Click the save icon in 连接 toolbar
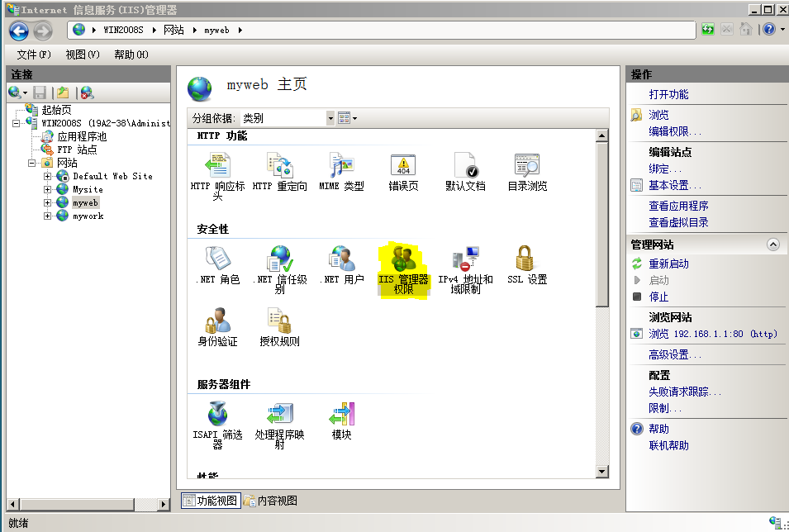The image size is (789, 532). pyautogui.click(x=40, y=93)
